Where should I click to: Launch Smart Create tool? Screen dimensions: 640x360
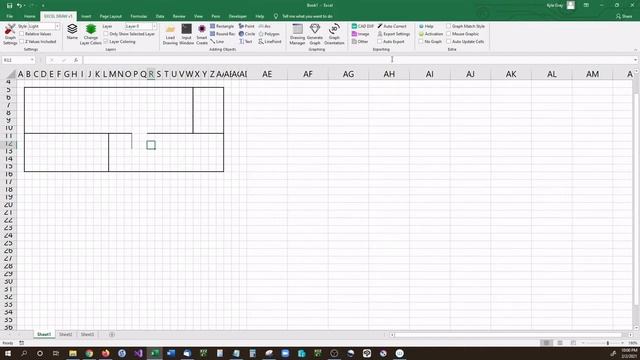coord(202,34)
